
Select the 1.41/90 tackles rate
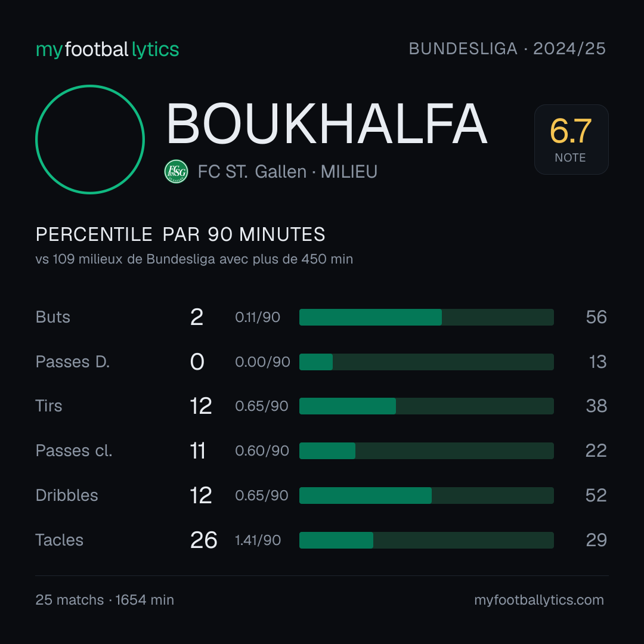point(258,540)
